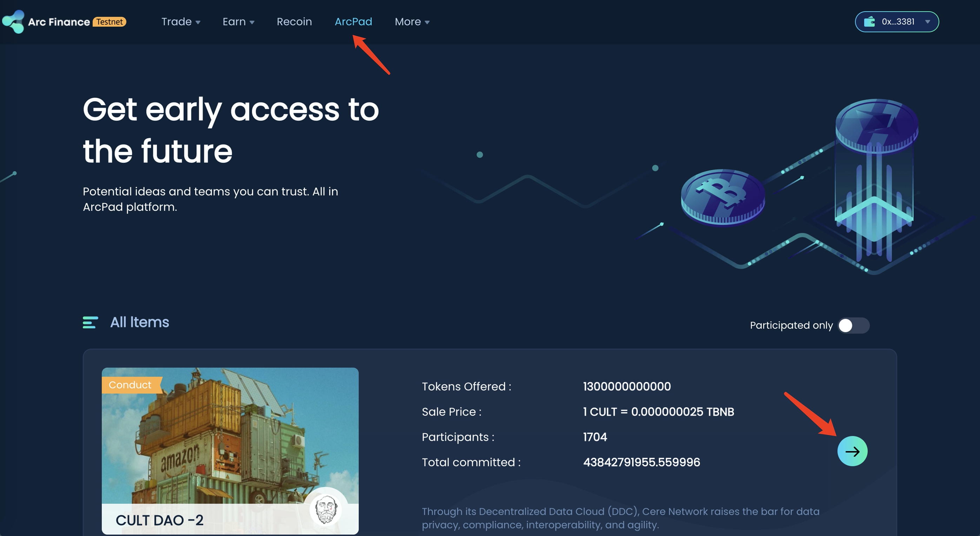
Task: Click the Cere Network project description text
Action: (620, 518)
